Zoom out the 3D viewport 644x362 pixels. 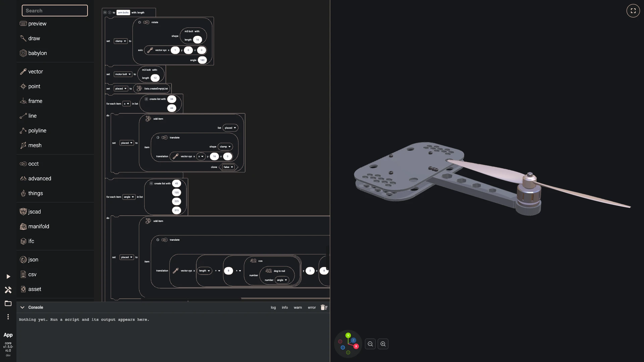pos(370,344)
